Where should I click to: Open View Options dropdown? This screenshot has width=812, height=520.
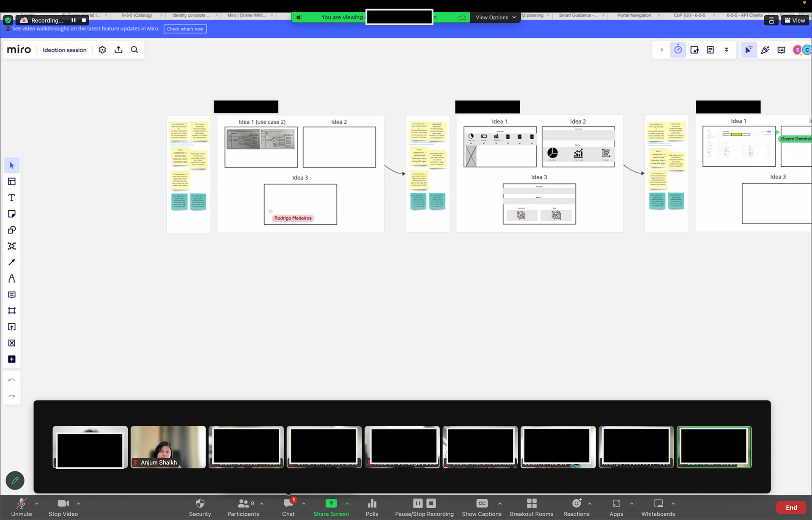point(496,17)
